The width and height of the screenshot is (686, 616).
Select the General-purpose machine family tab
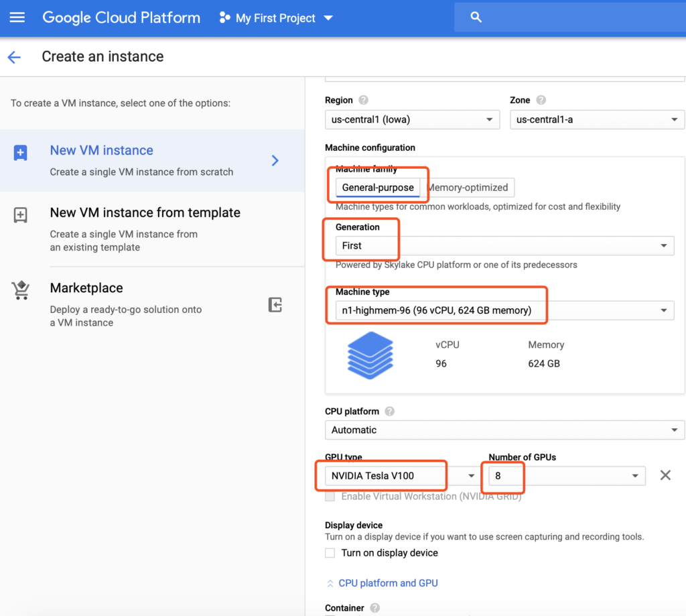(x=378, y=188)
